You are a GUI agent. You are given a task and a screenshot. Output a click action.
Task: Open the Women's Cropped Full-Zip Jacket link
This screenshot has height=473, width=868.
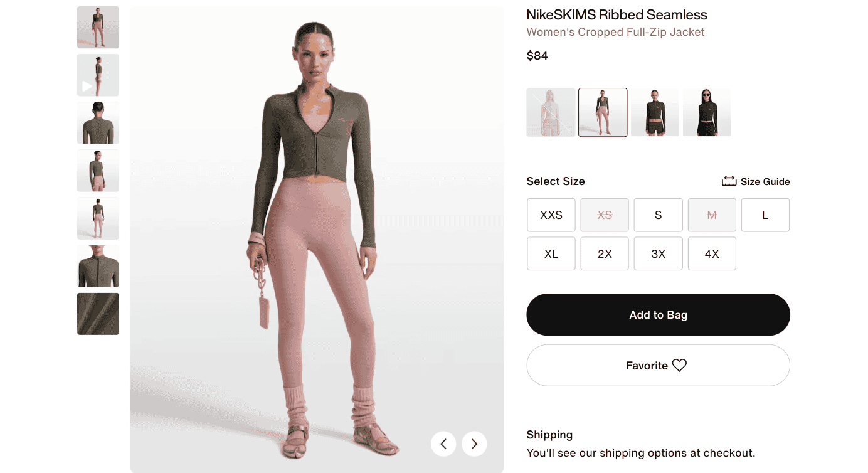tap(615, 31)
